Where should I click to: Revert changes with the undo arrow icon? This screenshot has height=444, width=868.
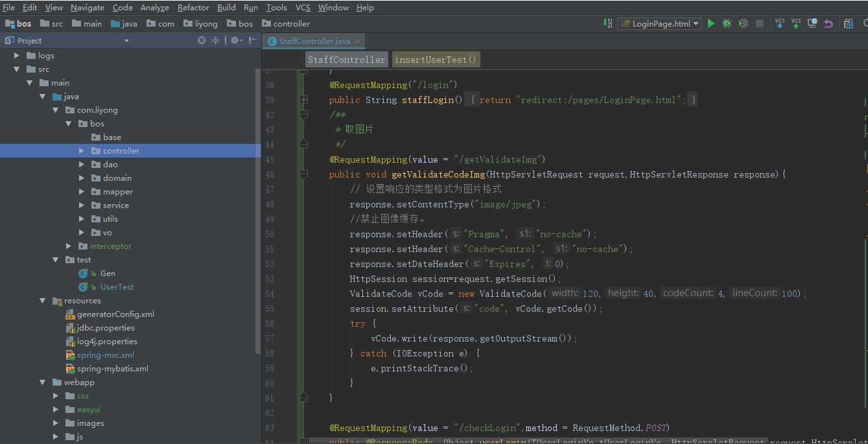(828, 23)
